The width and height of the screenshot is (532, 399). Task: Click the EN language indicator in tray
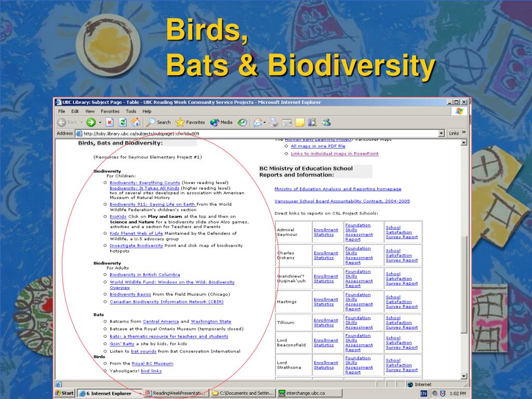423,393
